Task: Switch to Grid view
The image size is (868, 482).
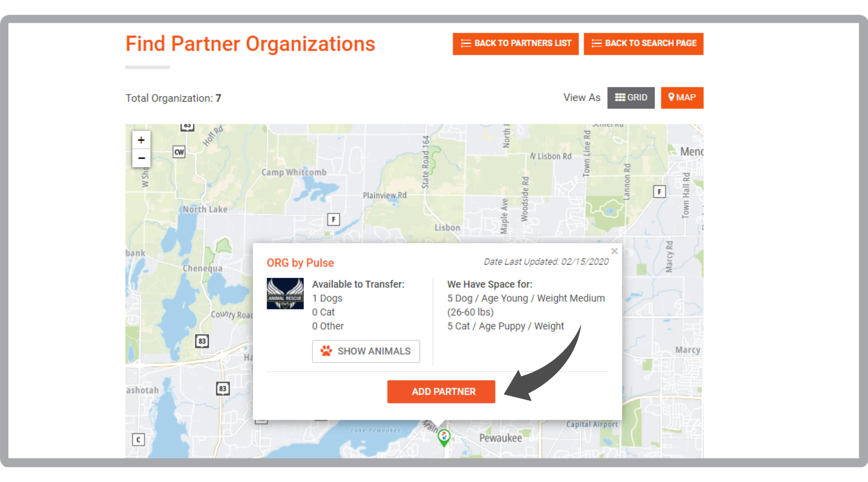Action: point(631,98)
